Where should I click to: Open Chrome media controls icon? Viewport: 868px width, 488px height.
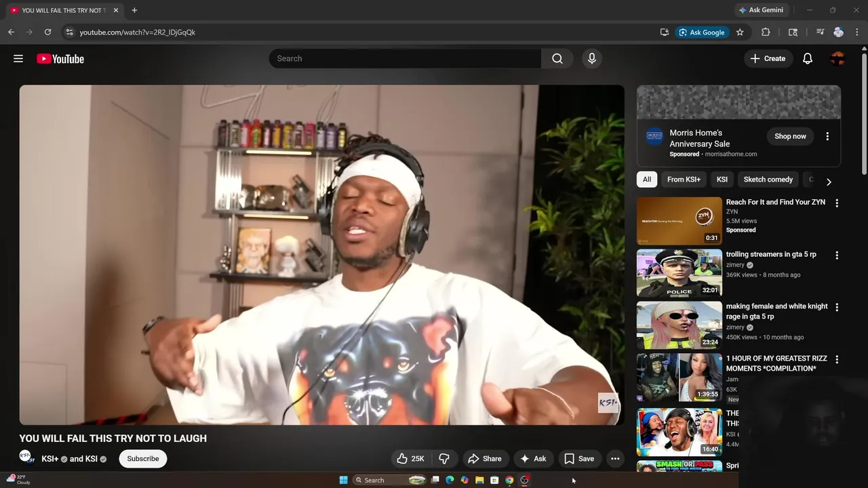point(820,32)
